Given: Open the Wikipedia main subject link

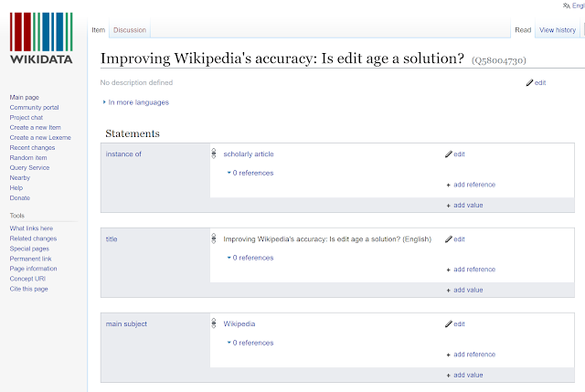Looking at the screenshot, I should (x=239, y=323).
